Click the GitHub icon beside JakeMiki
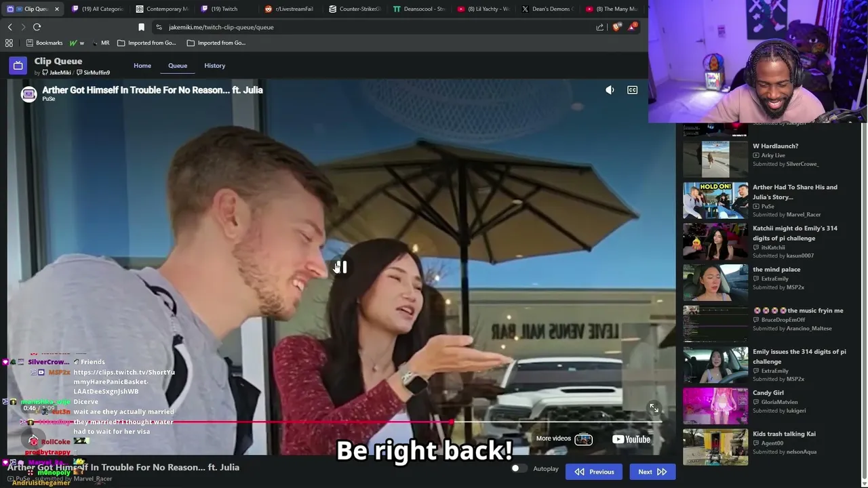868x488 pixels. pyautogui.click(x=45, y=73)
